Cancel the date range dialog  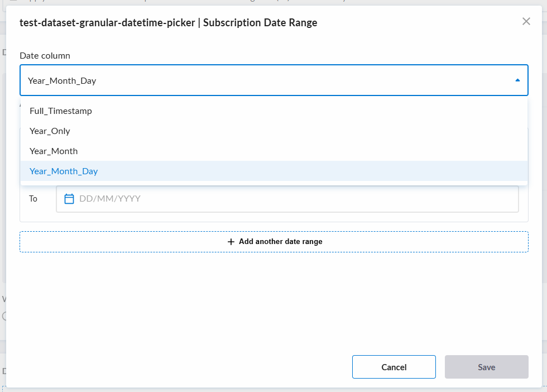click(394, 367)
